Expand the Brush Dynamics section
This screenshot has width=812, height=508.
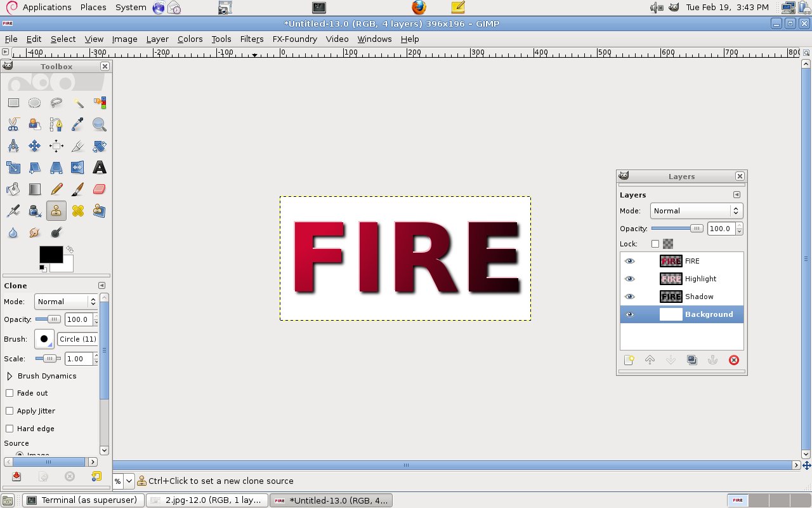click(10, 376)
